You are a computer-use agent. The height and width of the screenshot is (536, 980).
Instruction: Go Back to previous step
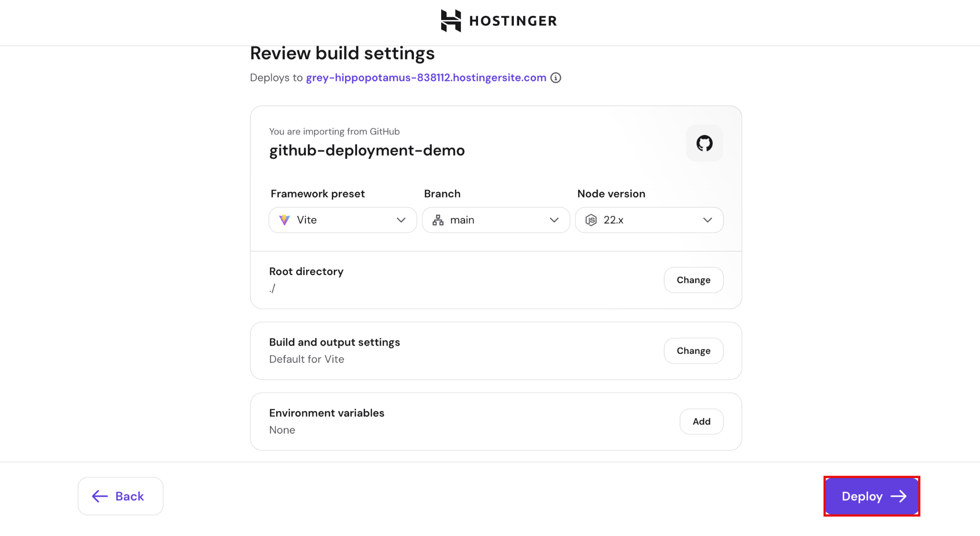coord(121,496)
